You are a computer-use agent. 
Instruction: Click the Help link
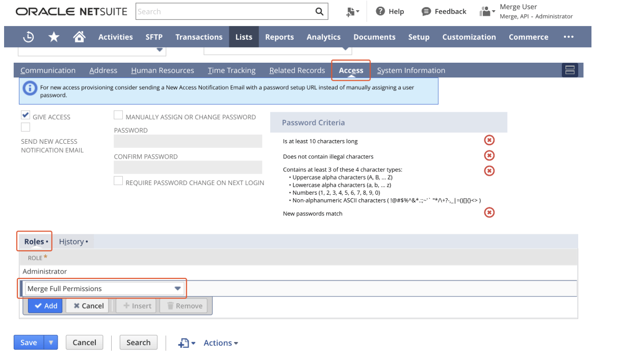point(396,11)
